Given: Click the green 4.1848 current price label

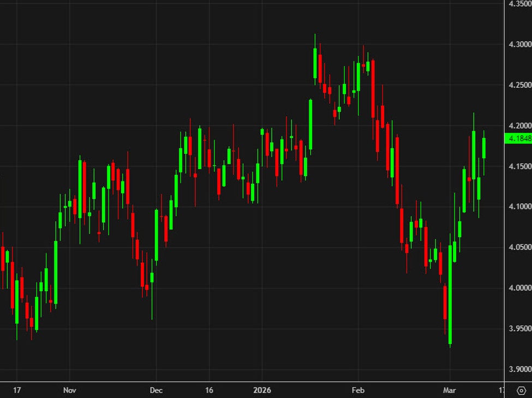Looking at the screenshot, I should [518, 138].
